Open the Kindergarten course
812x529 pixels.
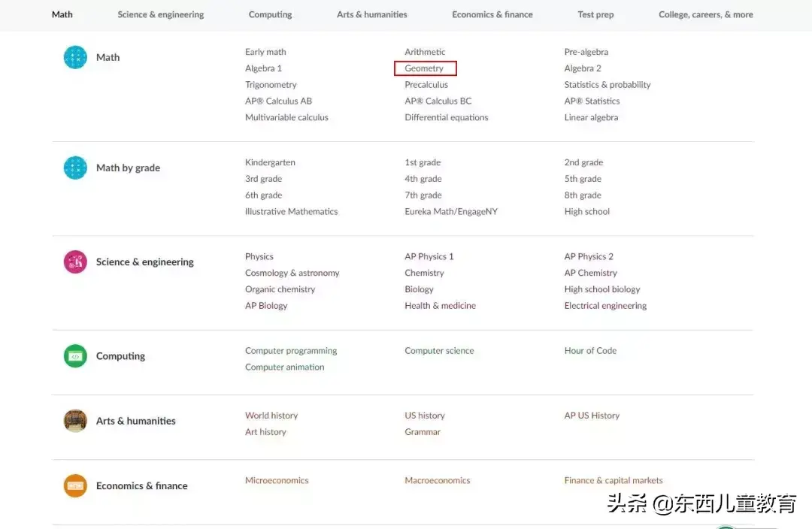click(270, 162)
